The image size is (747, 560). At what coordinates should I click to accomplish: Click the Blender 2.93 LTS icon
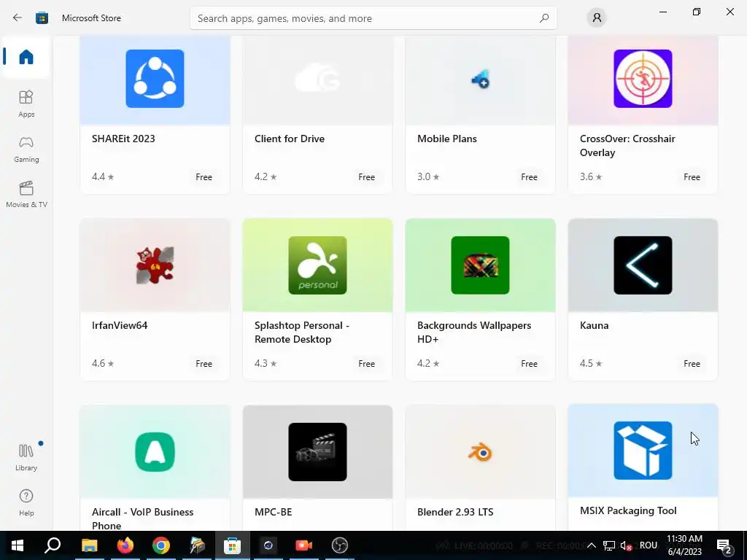[480, 452]
